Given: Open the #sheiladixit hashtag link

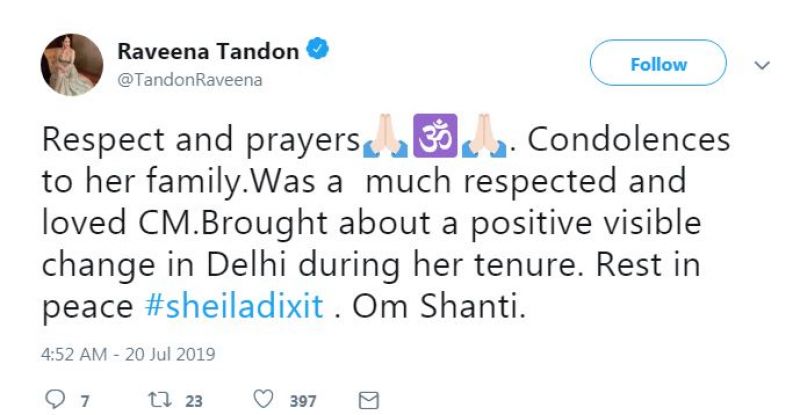Looking at the screenshot, I should [244, 305].
